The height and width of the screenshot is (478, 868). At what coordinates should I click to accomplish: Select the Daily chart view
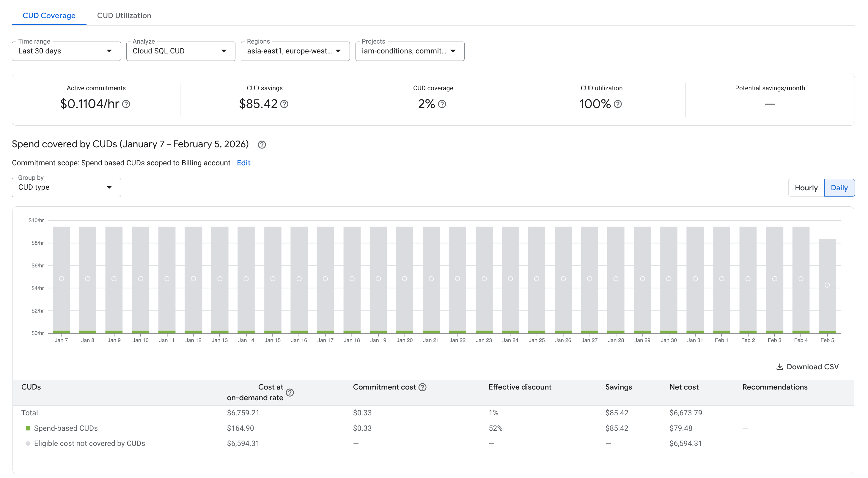point(839,188)
